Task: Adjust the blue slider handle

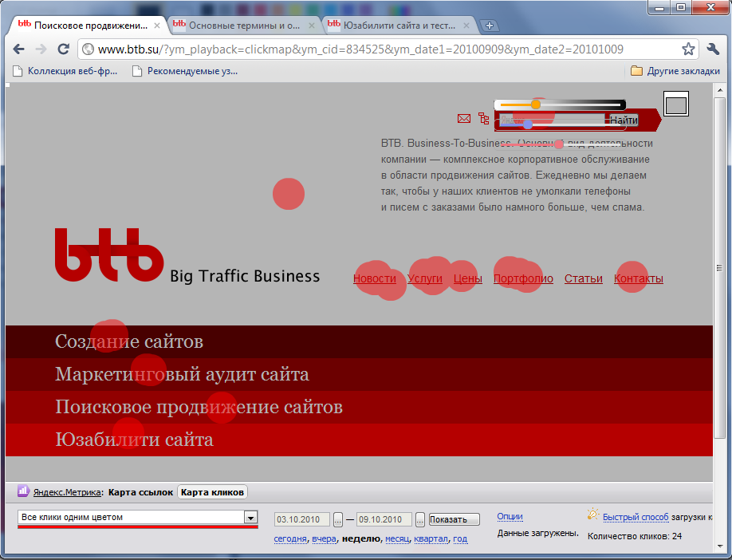Action: (528, 124)
